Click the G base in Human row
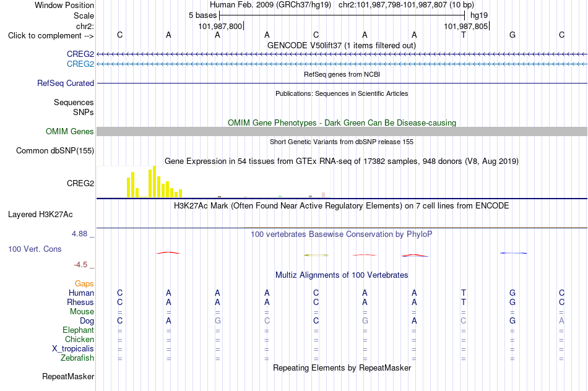The width and height of the screenshot is (588, 391). pos(512,293)
